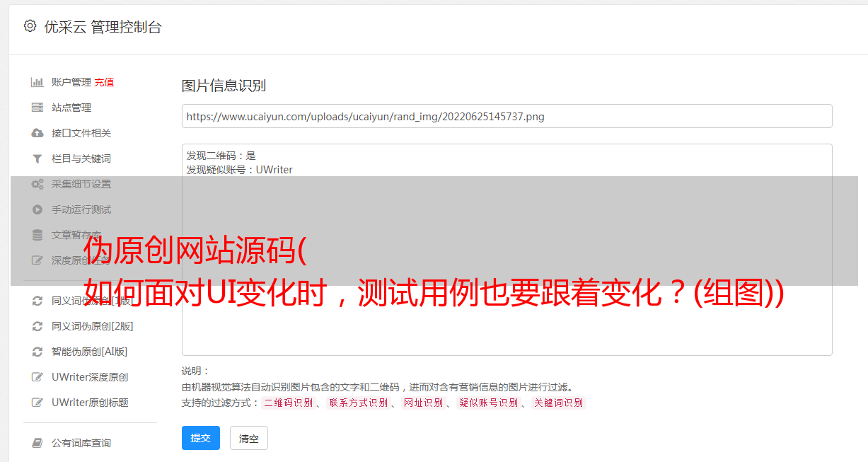Click the 二维码识别 tag
The height and width of the screenshot is (462, 868).
(289, 403)
